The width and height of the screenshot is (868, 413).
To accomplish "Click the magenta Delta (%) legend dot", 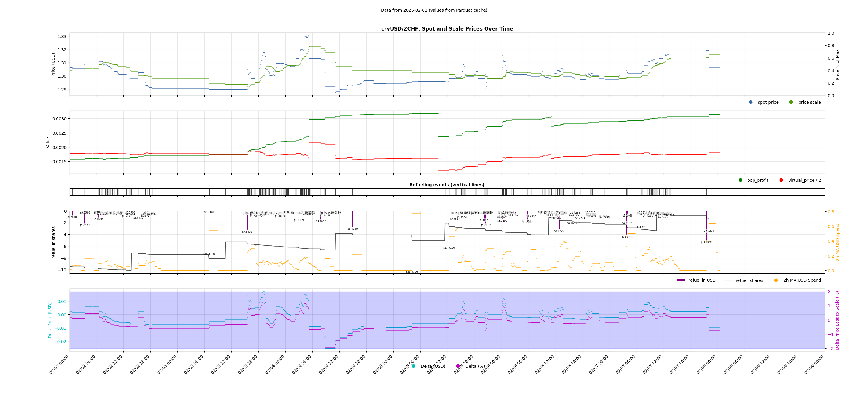I will click(458, 366).
